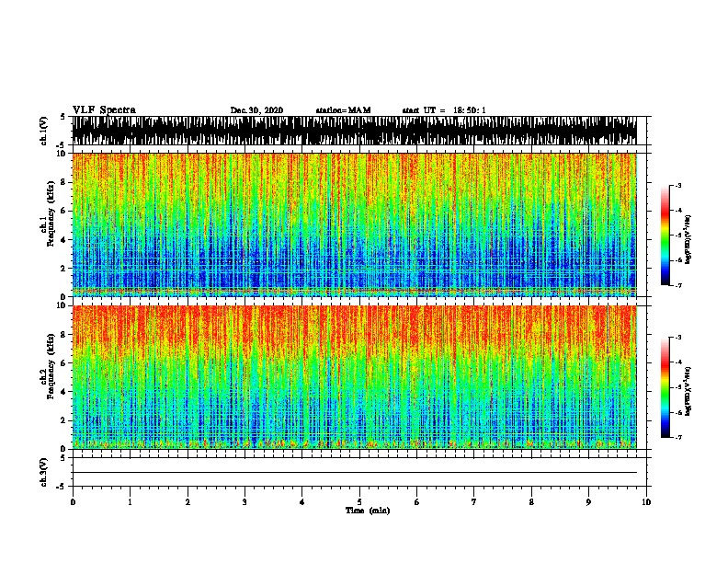Image resolution: width=728 pixels, height=563 pixels.
Task: Click the "Time (min)" x-axis label
Action: (368, 511)
